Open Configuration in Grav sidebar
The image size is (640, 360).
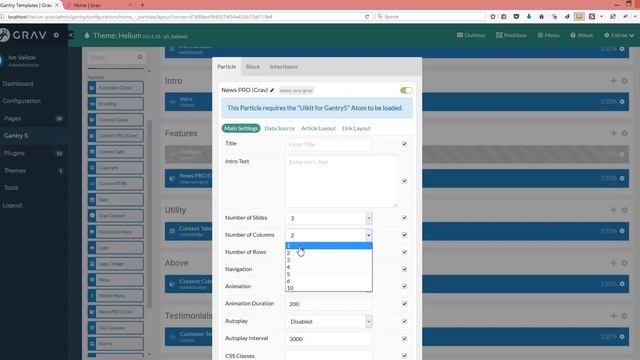(22, 101)
